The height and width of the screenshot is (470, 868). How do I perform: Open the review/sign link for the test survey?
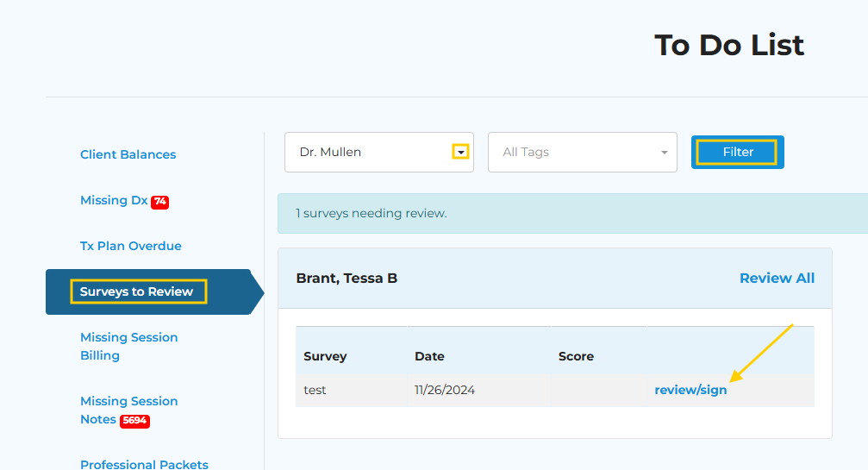[690, 390]
